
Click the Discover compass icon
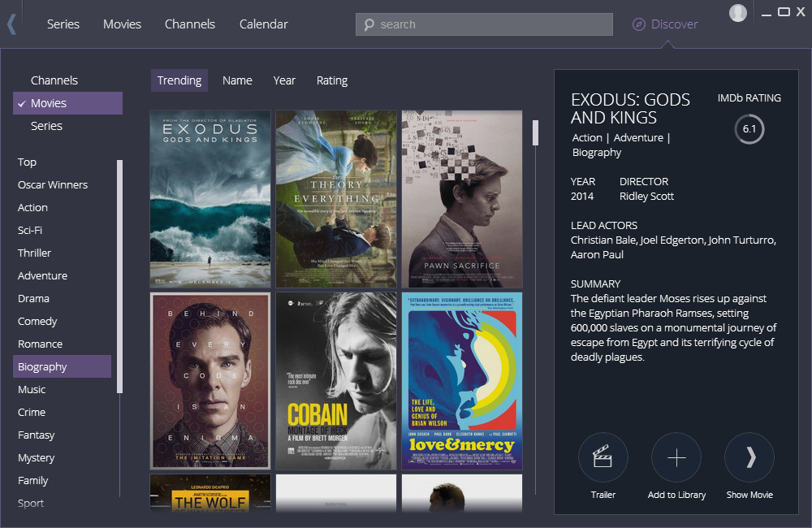point(639,24)
